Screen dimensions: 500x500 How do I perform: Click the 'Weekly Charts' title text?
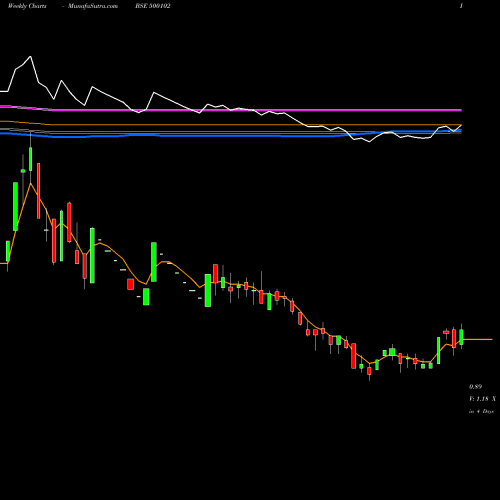click(x=27, y=6)
